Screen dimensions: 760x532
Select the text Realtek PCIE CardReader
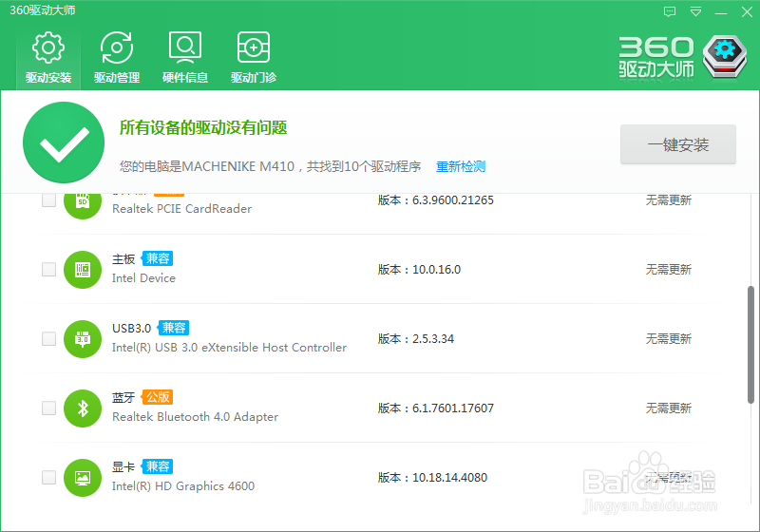181,209
